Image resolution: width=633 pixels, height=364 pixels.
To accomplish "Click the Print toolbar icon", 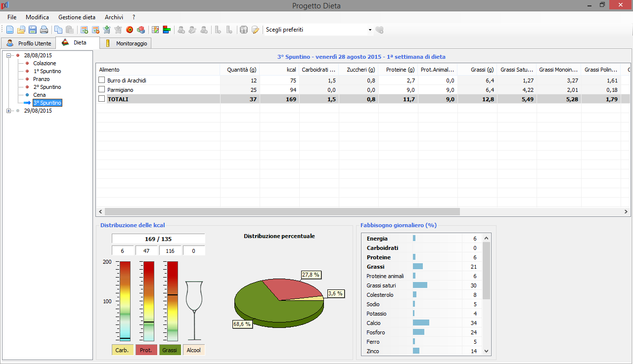I will [x=44, y=30].
